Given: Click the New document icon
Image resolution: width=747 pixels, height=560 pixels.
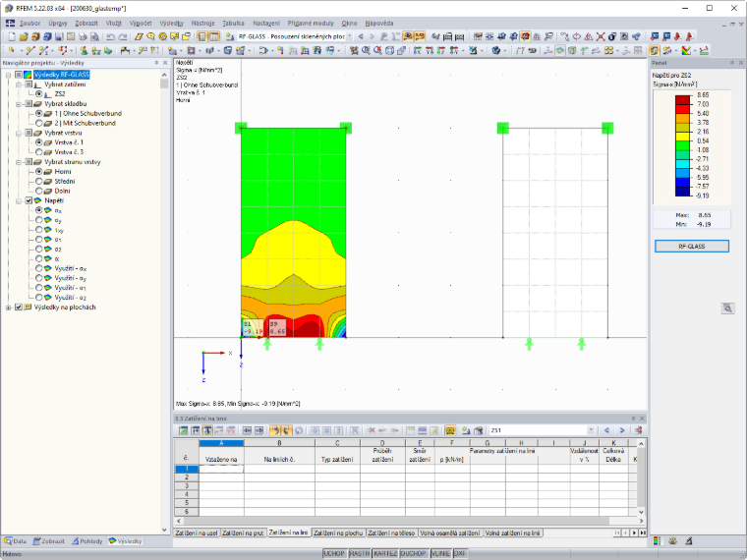Looking at the screenshot, I should point(12,36).
